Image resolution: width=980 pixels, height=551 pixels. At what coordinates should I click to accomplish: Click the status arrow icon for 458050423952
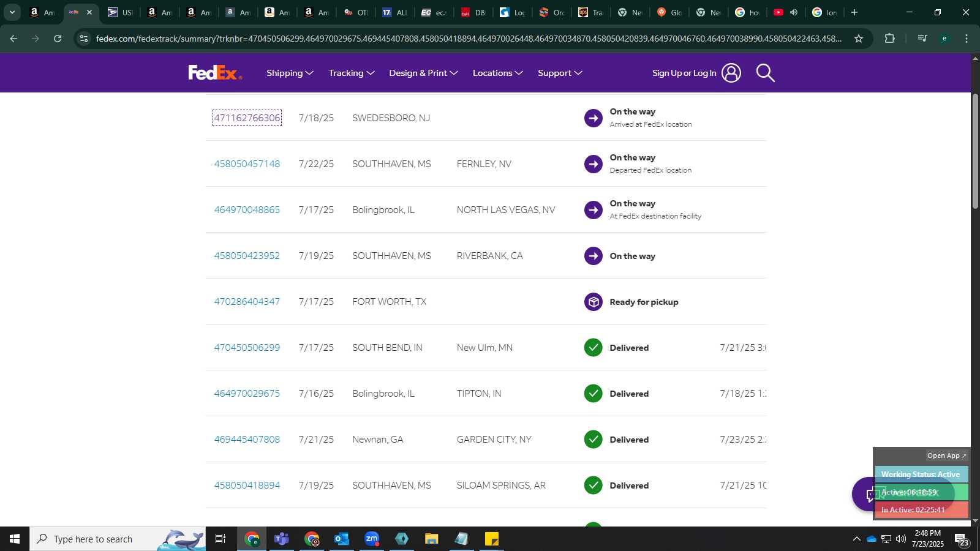[593, 256]
